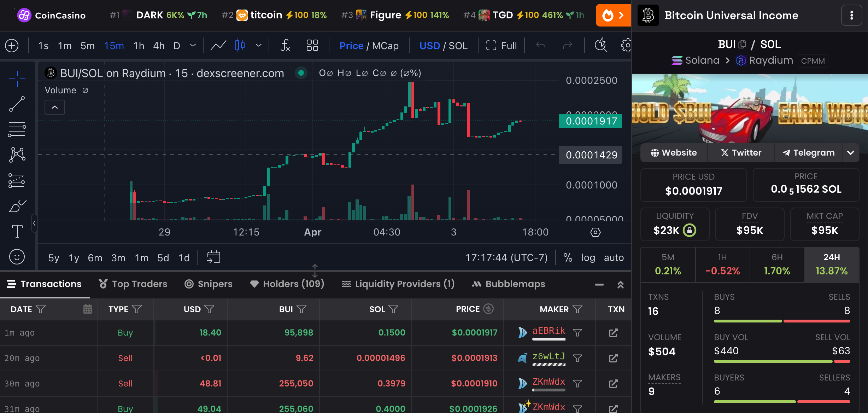Open the Transactions tab
868x413 pixels.
(44, 284)
